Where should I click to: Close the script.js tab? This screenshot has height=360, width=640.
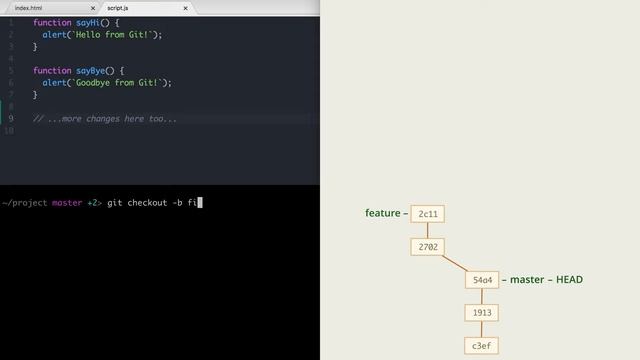click(185, 8)
